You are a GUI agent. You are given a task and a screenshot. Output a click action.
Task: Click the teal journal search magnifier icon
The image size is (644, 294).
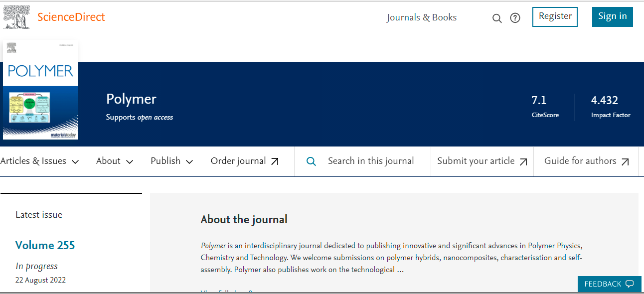pos(311,161)
